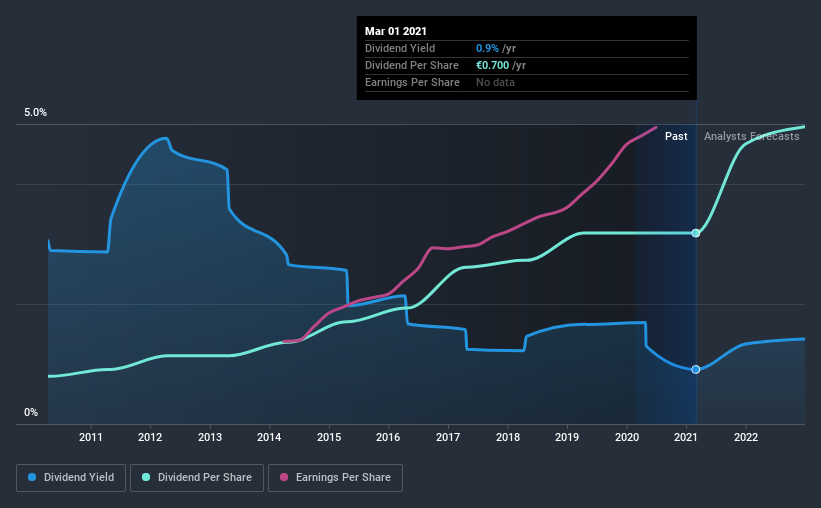Image resolution: width=821 pixels, height=508 pixels.
Task: Click the pink Earnings Per Share legend dot
Action: point(284,477)
